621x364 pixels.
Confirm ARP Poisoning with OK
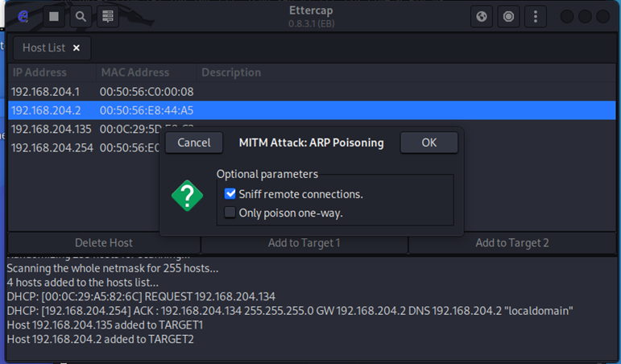(428, 143)
